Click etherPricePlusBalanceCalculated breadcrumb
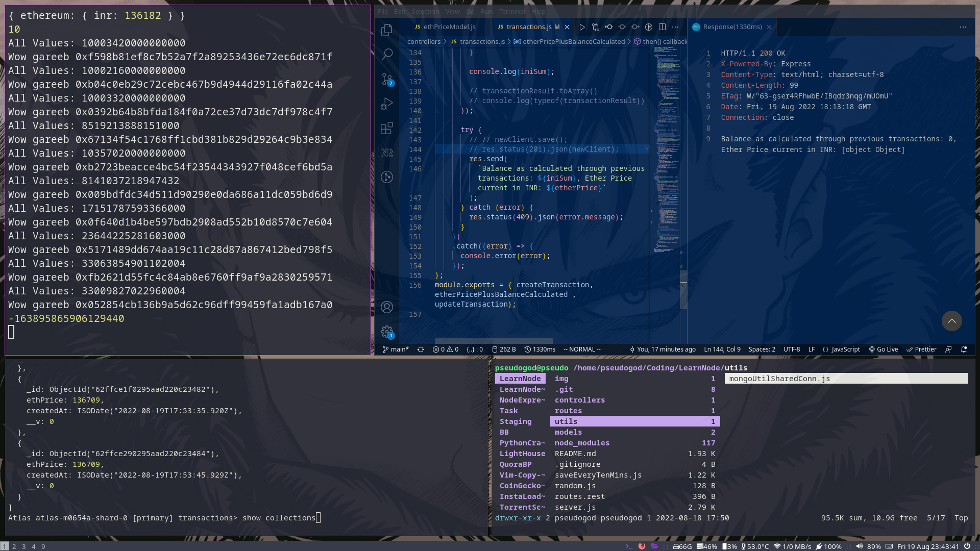 click(569, 42)
